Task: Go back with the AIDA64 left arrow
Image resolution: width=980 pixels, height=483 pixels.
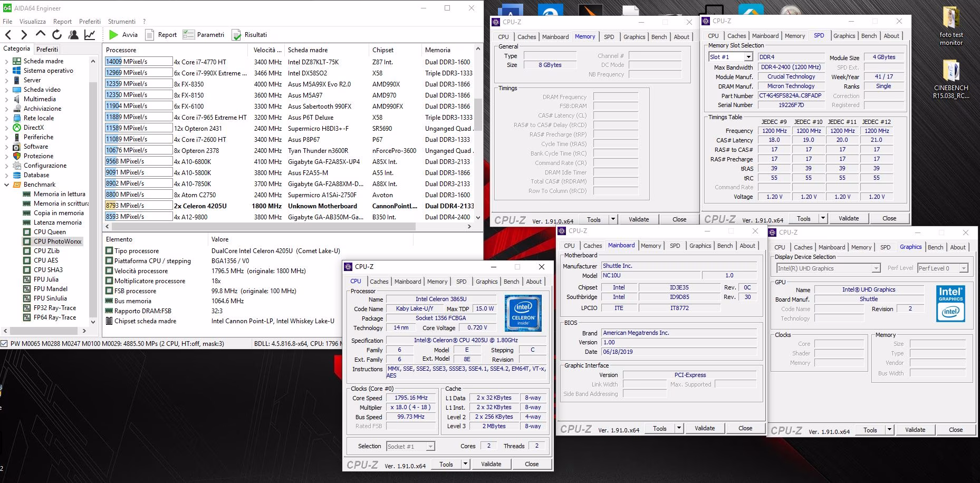Action: point(8,35)
